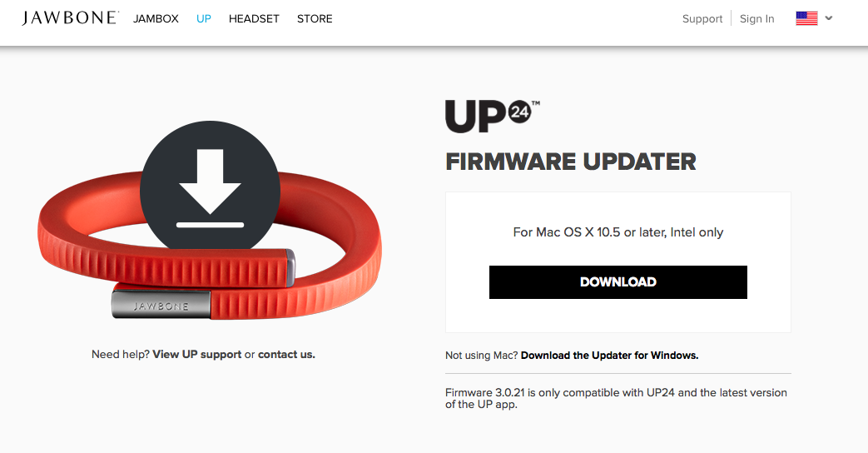Open the JAMBOX menu item
The width and height of the screenshot is (868, 453).
156,19
